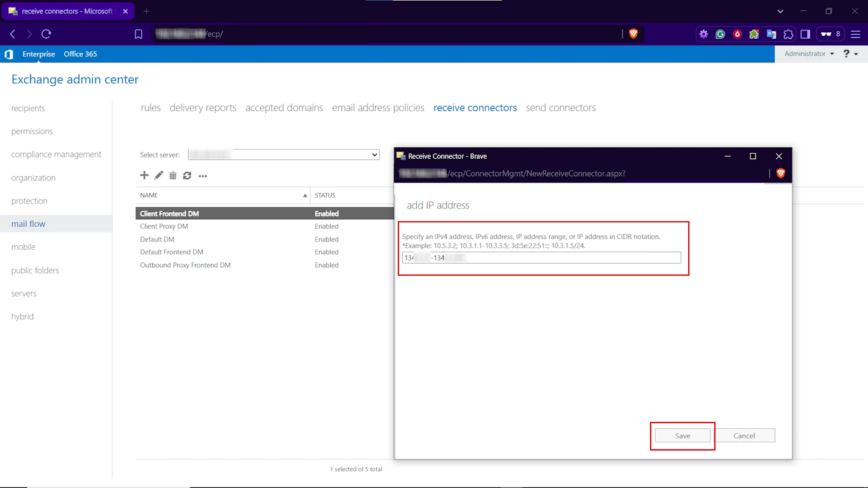Open the delivery reports tab

click(203, 108)
